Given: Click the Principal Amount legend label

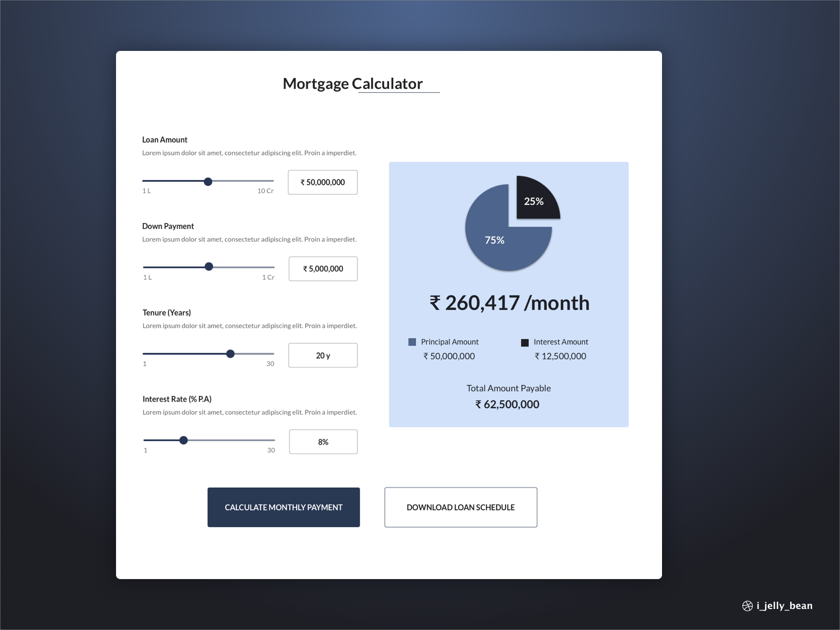Looking at the screenshot, I should tap(450, 342).
